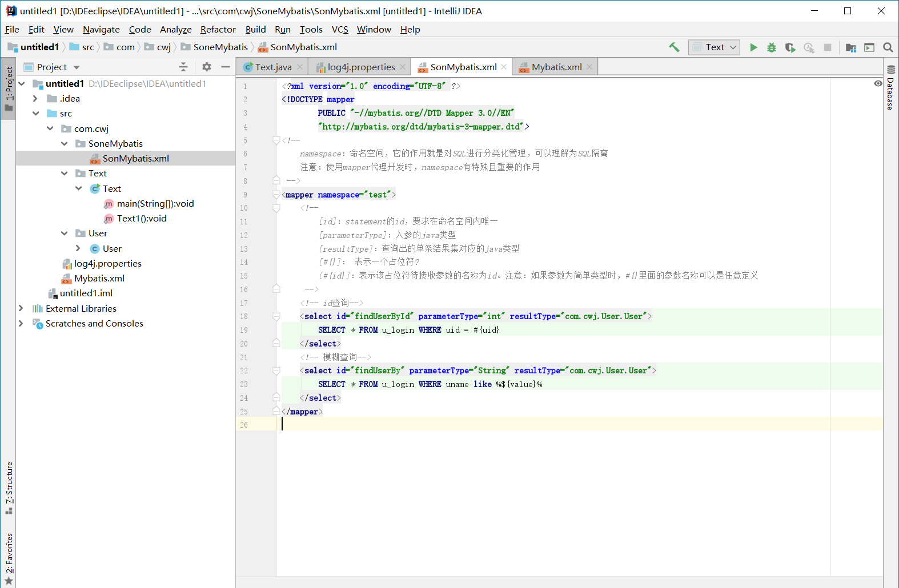Click the run anything window icon
The width and height of the screenshot is (899, 588).
coord(869,47)
